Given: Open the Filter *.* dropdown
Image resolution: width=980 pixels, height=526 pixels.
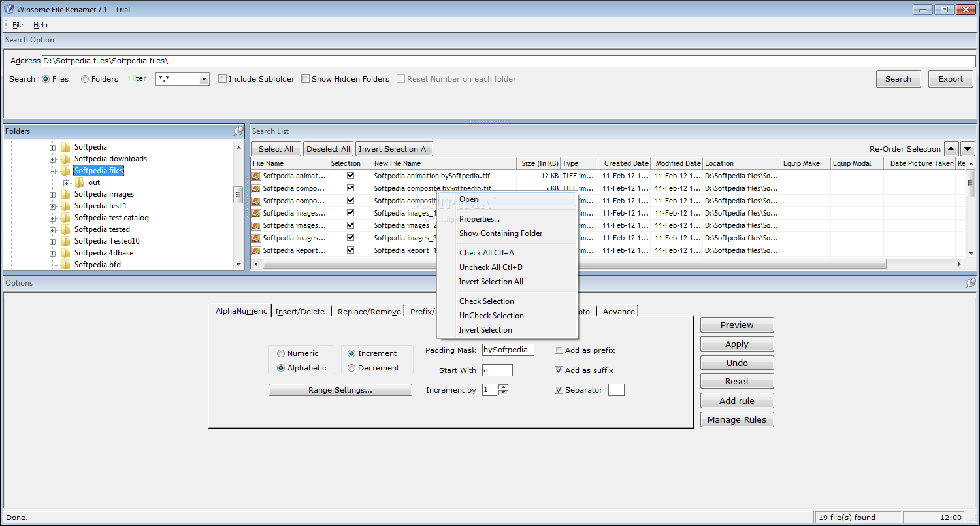Looking at the screenshot, I should (x=204, y=79).
